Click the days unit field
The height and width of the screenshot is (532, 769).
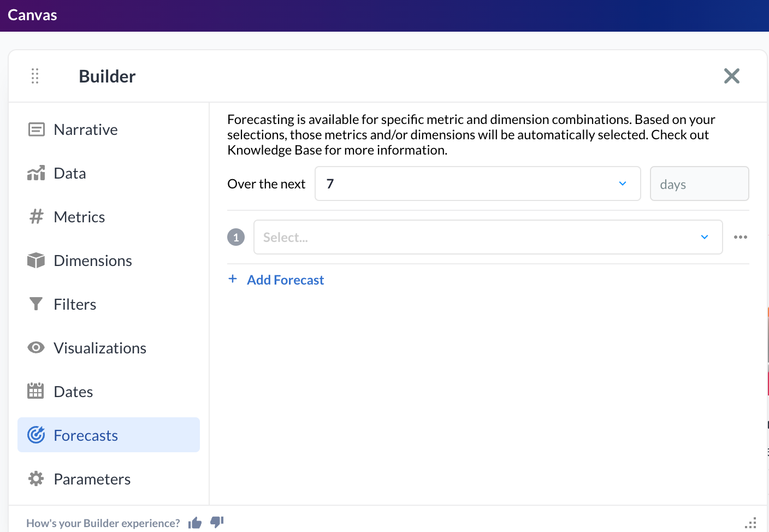click(699, 184)
